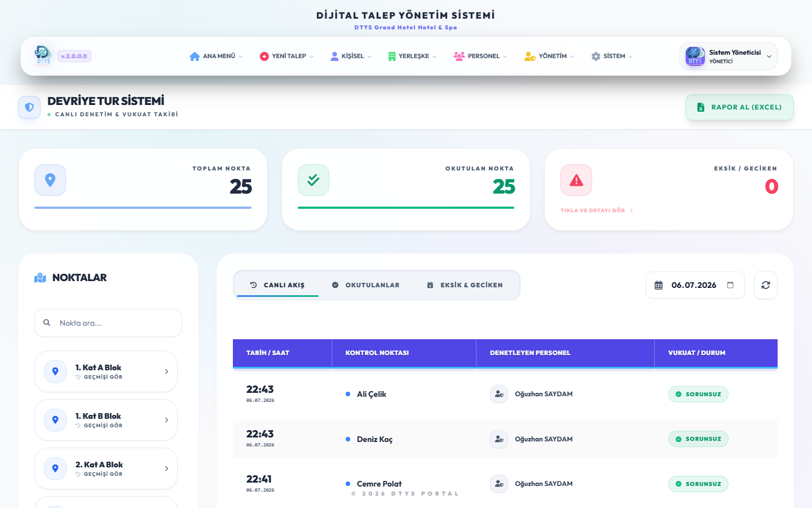Screen dimensions: 812x508
Task: Click Oğuzhan SAYDAM in the Ali Çelik row
Action: coord(544,394)
